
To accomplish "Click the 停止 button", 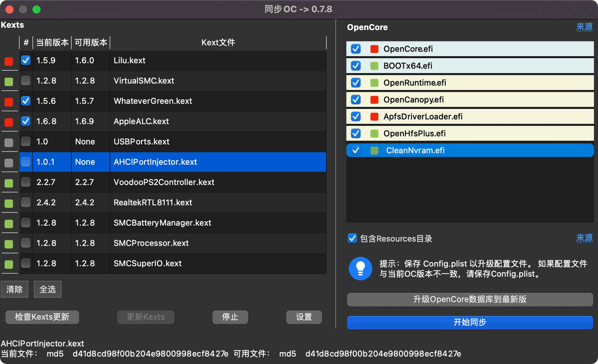I will [230, 317].
